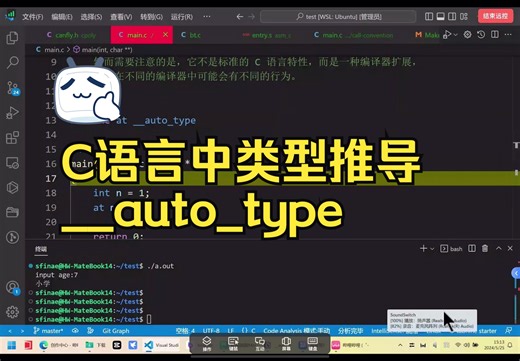
Task: Click the target icon in editor toolbar
Action: tap(467, 34)
